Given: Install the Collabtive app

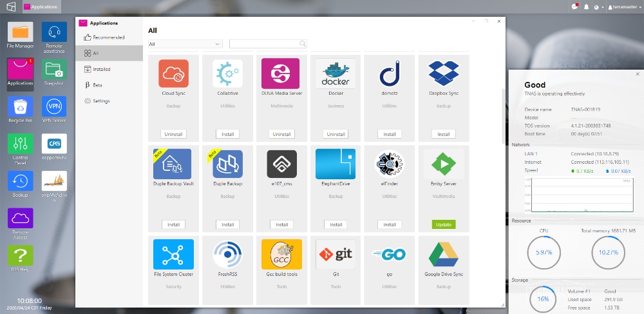Looking at the screenshot, I should click(227, 134).
